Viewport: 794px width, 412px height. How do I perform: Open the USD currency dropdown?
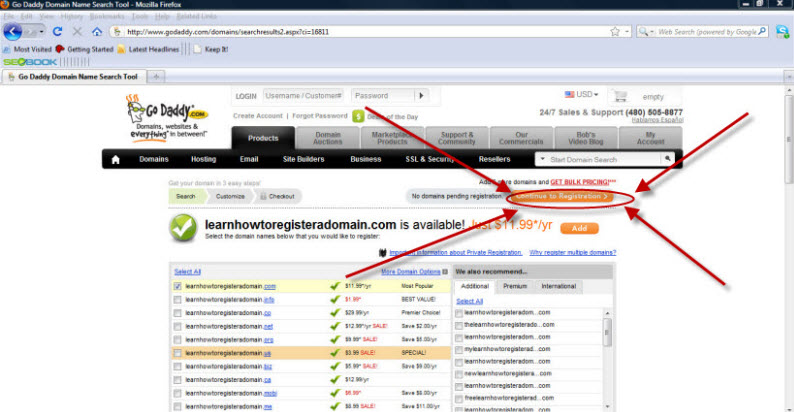(x=582, y=95)
